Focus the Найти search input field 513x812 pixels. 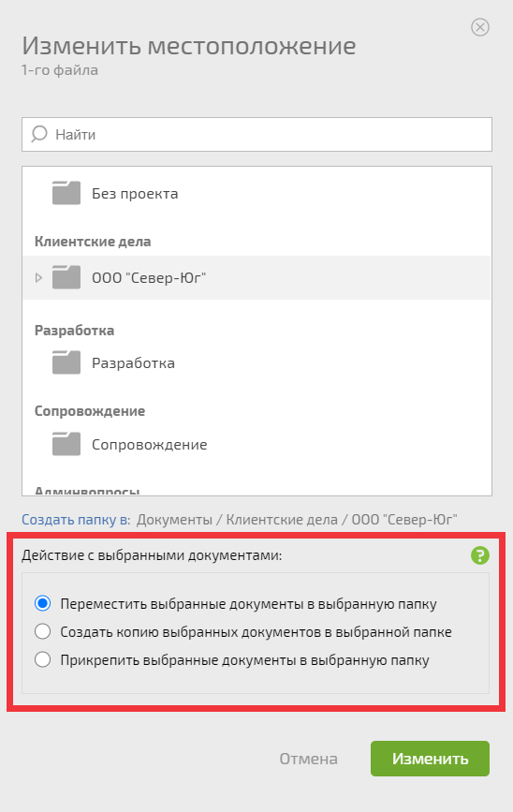[x=256, y=135]
